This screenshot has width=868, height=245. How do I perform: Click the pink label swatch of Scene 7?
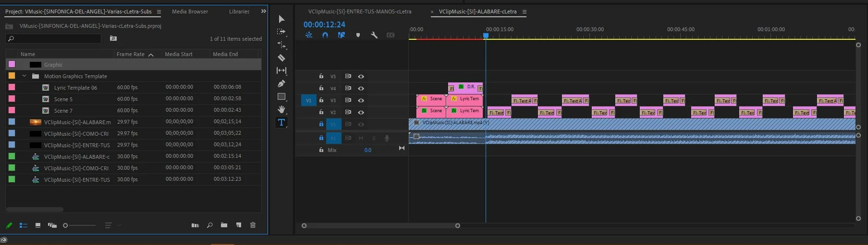click(x=12, y=110)
